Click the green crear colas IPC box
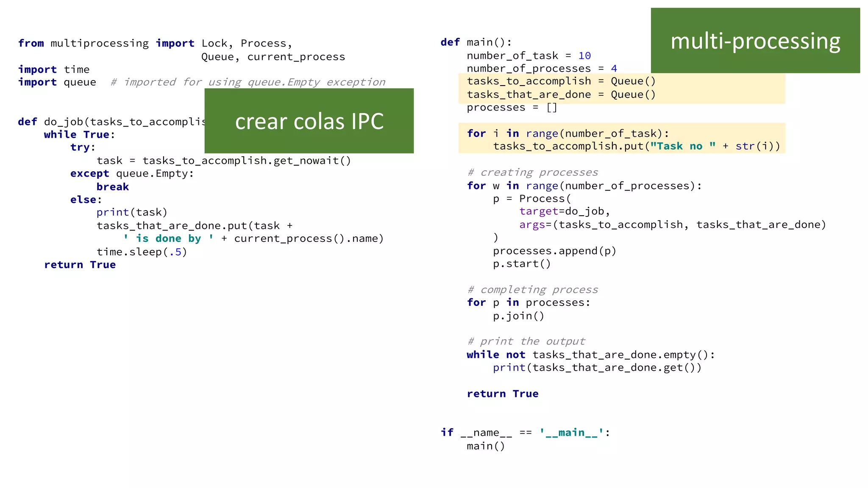The width and height of the screenshot is (868, 488). [x=309, y=121]
